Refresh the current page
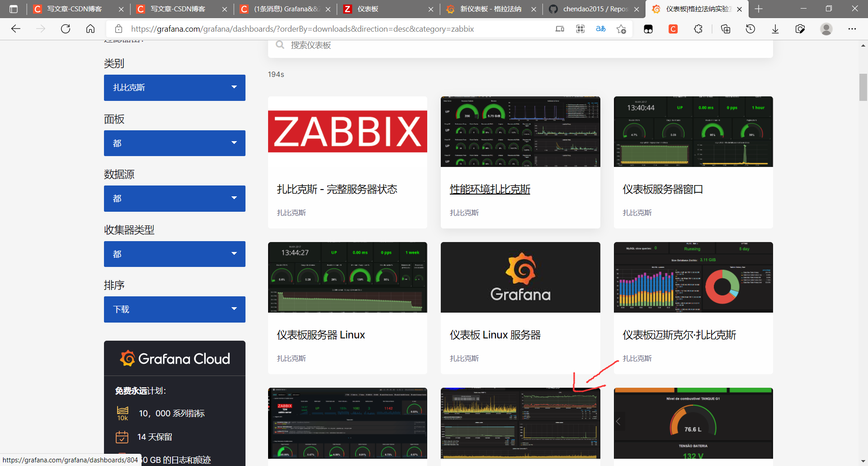The image size is (868, 466). pyautogui.click(x=66, y=29)
